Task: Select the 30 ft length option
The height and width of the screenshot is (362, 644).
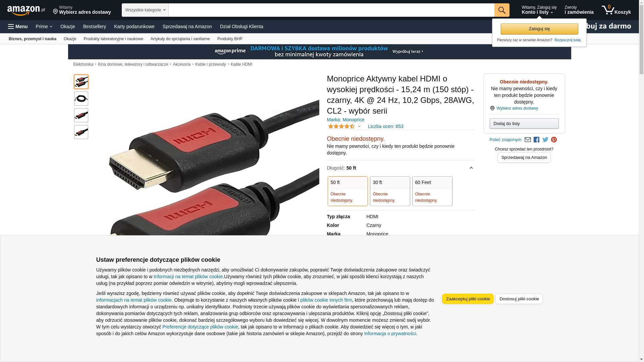Action: coord(390,191)
